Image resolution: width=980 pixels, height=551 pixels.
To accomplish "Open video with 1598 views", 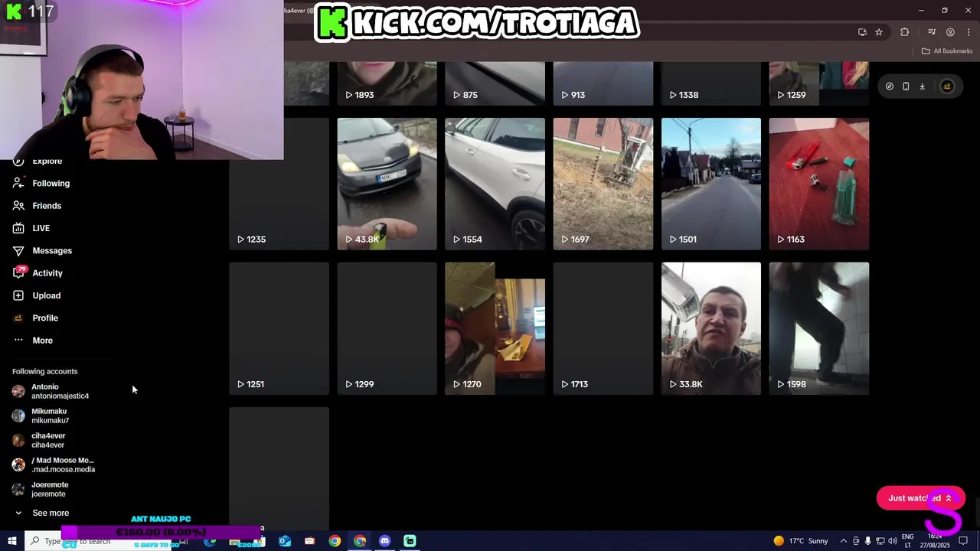I will 818,328.
